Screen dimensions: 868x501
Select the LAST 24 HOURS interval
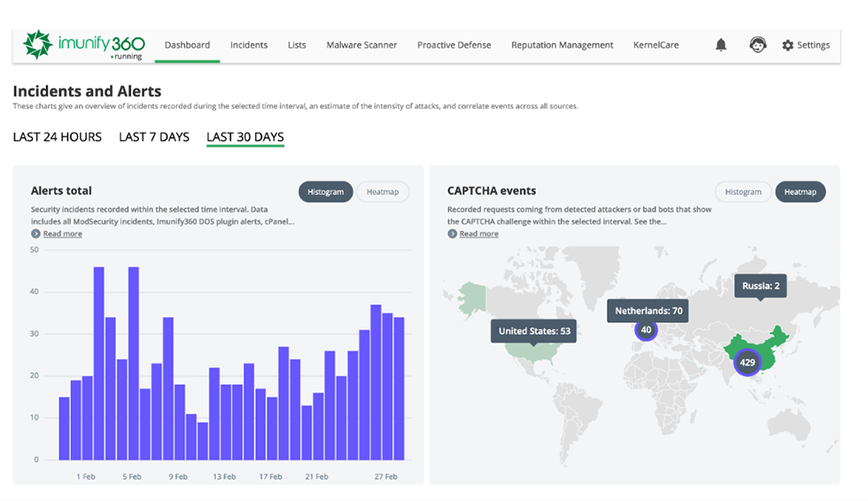(x=58, y=137)
